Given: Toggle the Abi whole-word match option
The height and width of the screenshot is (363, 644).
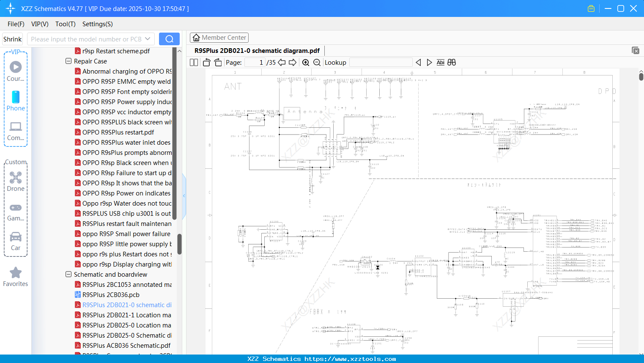Looking at the screenshot, I should coord(440,63).
